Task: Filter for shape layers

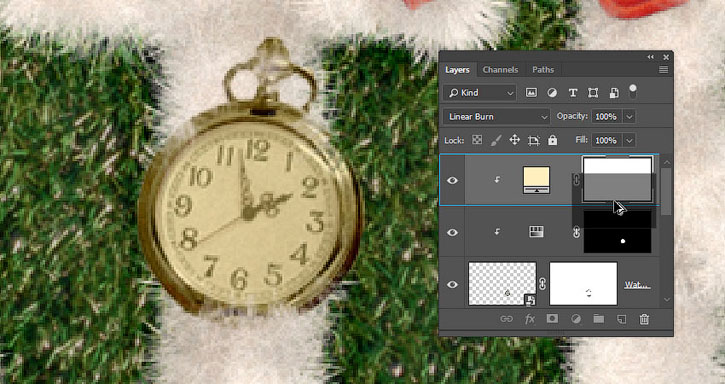Action: tap(593, 93)
